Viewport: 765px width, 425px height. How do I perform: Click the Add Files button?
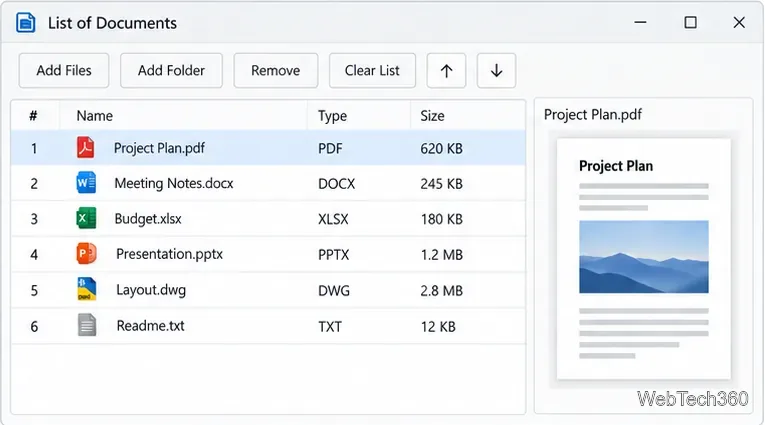click(64, 71)
